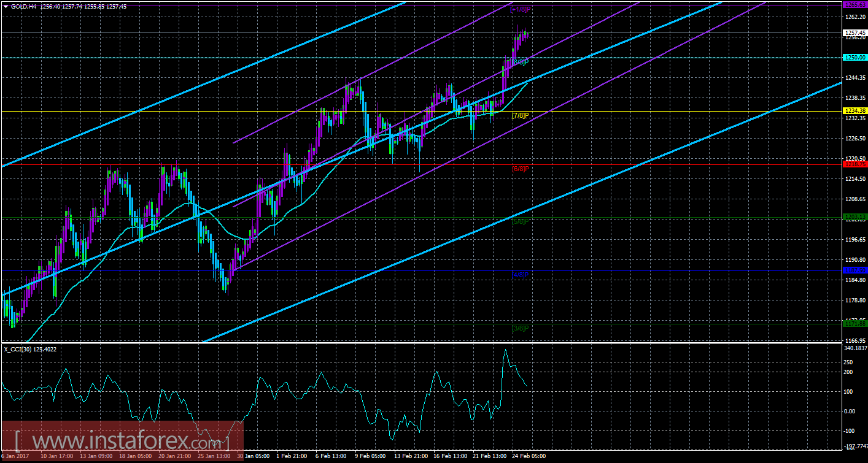Click the red 1218.75 price tag

pyautogui.click(x=854, y=164)
